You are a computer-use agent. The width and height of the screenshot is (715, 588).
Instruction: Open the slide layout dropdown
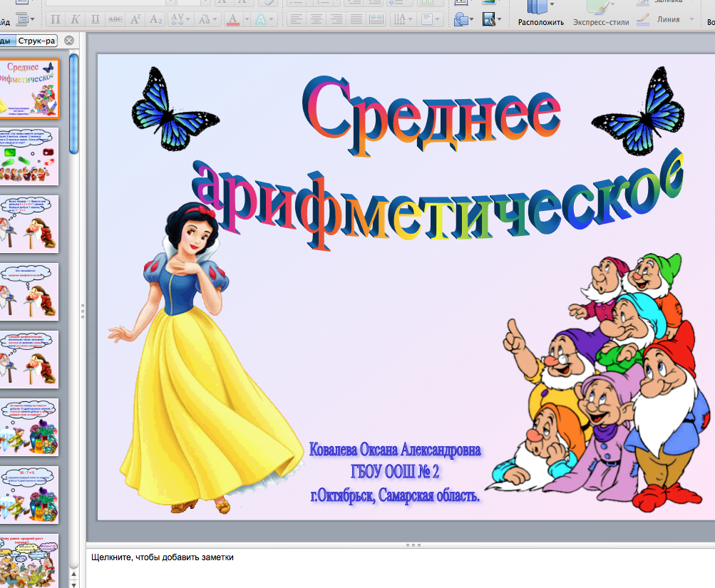(24, 20)
